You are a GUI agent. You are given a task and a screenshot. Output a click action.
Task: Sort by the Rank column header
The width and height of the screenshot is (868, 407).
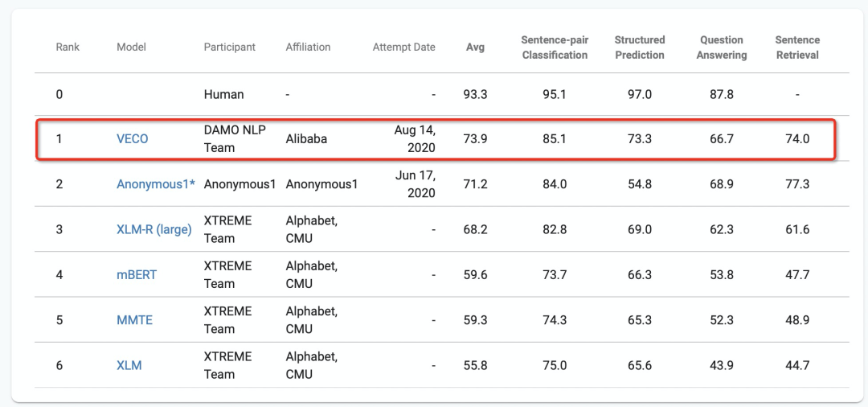68,47
